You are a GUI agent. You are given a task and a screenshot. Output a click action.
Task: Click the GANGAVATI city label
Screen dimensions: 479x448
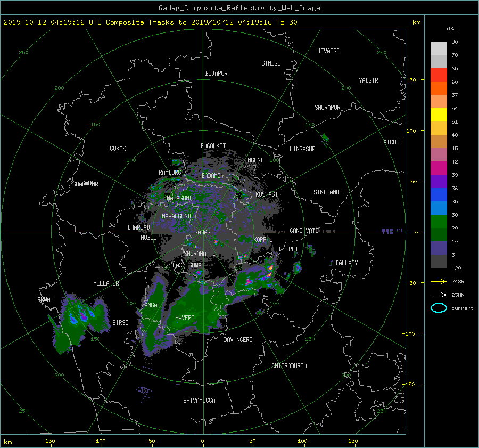[304, 231]
